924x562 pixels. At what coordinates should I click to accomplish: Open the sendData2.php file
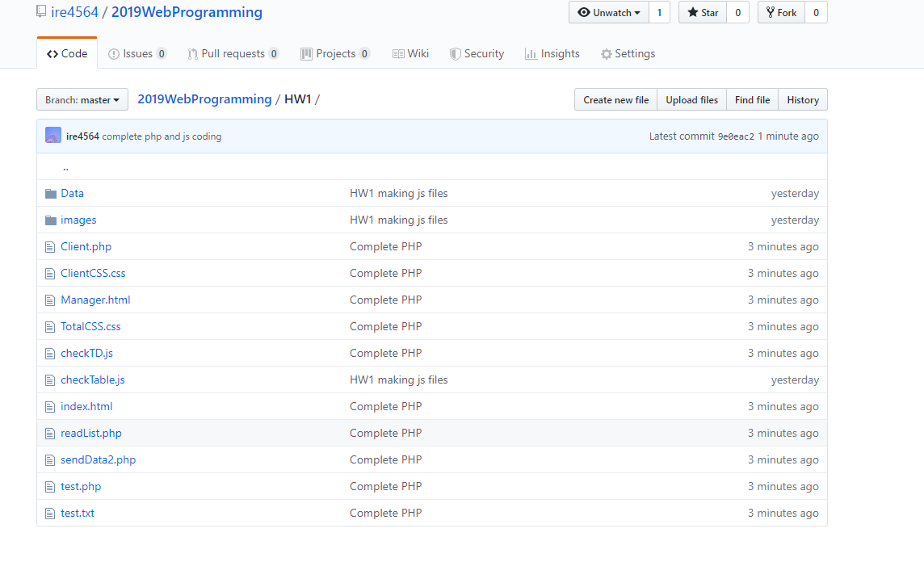click(99, 459)
